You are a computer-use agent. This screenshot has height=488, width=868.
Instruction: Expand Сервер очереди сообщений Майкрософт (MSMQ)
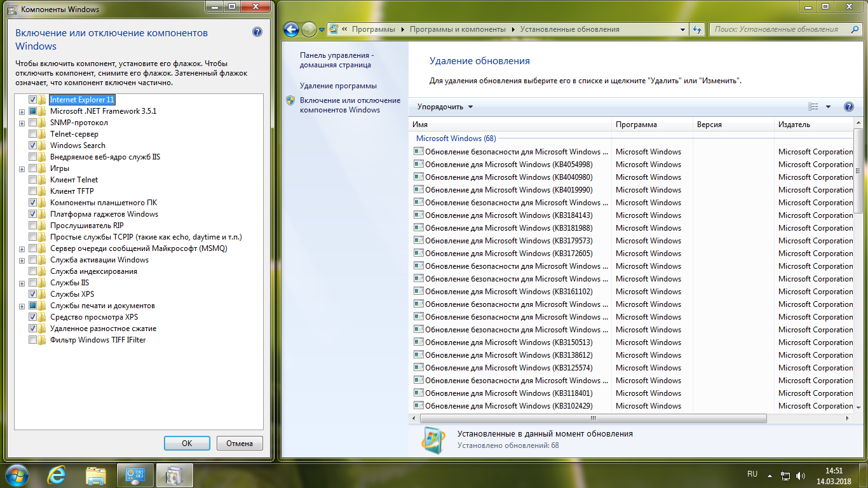(22, 248)
